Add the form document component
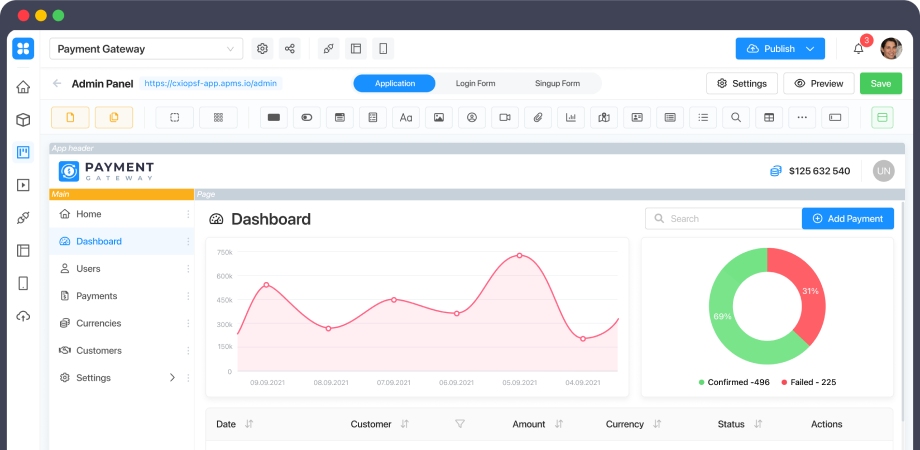 pyautogui.click(x=373, y=117)
